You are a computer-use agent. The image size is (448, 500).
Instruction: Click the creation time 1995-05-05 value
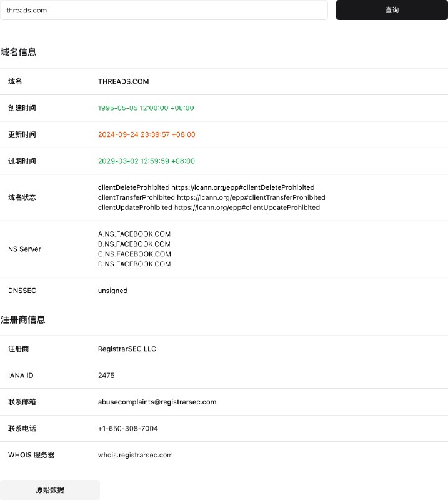(x=146, y=108)
